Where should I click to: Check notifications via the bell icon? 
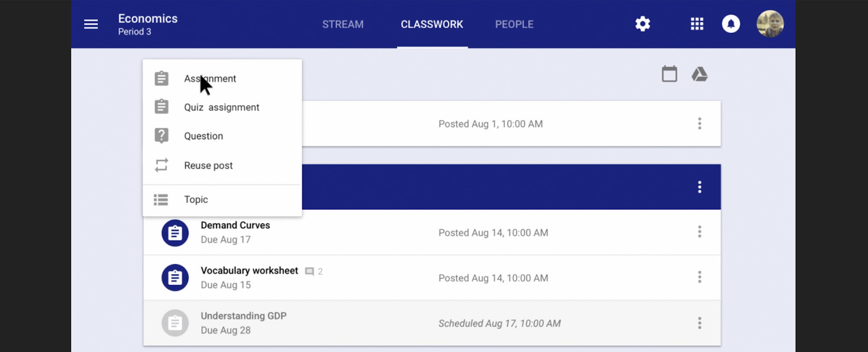click(731, 24)
